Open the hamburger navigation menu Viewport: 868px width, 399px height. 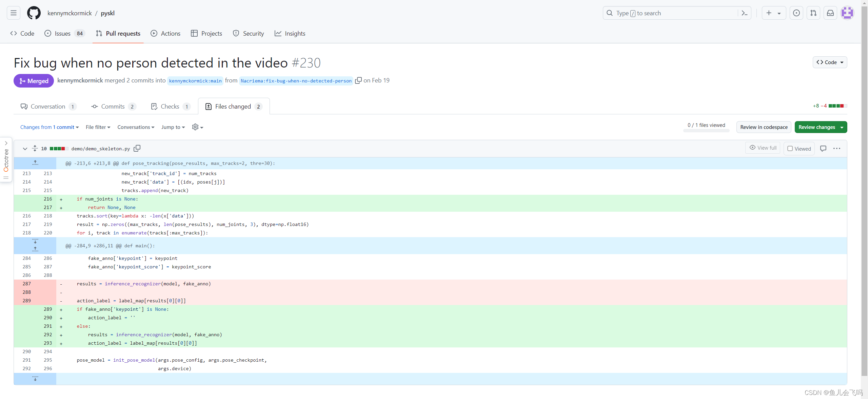tap(14, 13)
